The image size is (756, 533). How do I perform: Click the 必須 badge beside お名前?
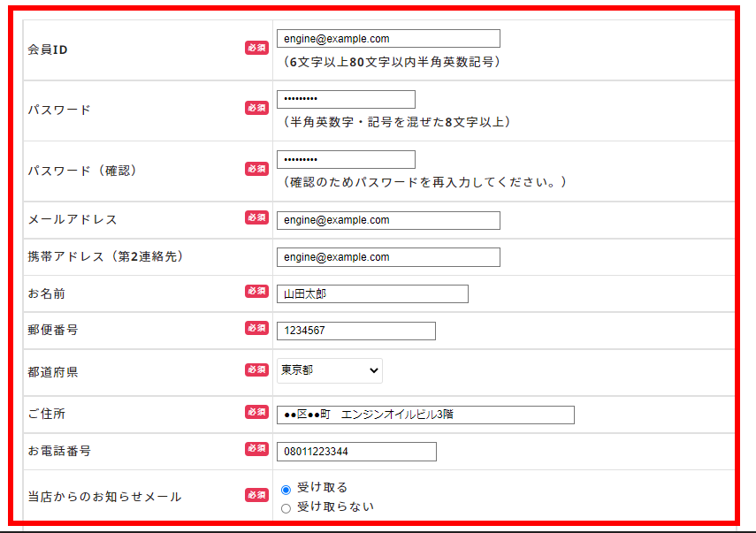coord(256,291)
